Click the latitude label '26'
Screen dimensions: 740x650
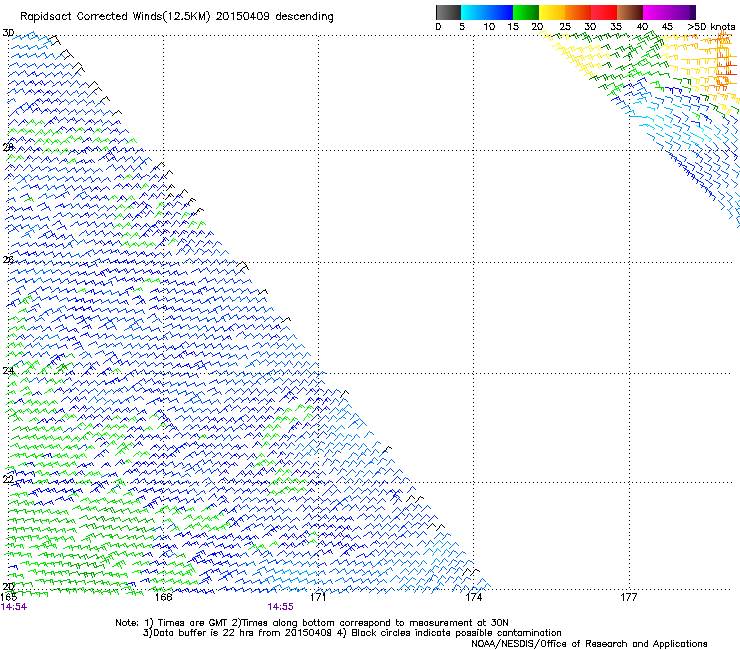(x=8, y=260)
